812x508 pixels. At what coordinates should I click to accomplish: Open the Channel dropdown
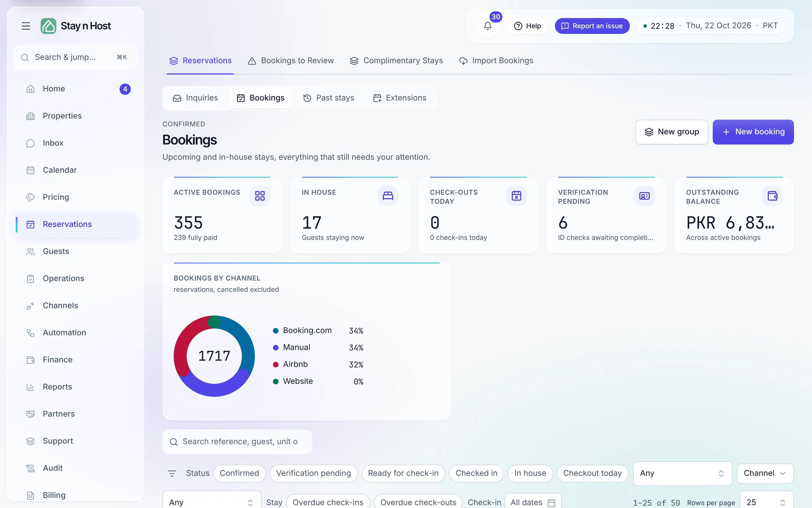pos(765,473)
